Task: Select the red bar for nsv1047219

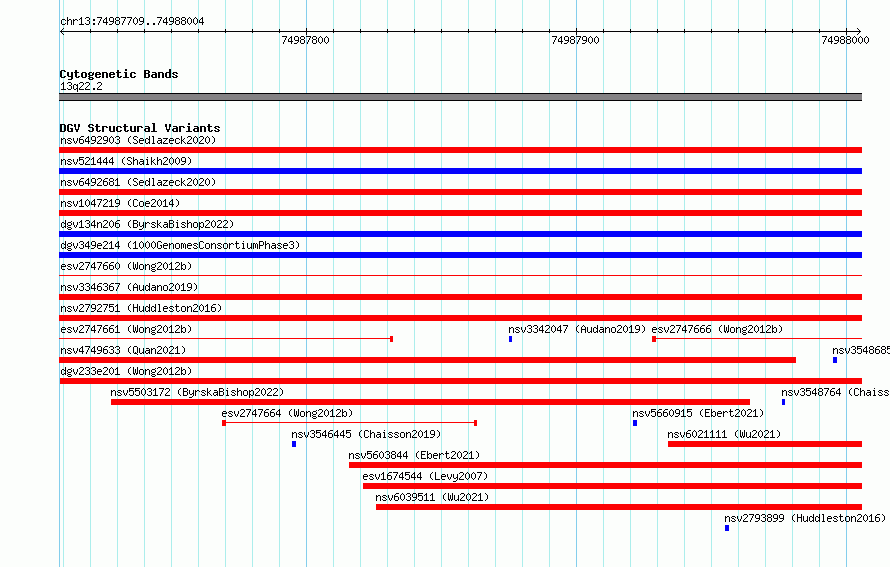Action: point(460,213)
